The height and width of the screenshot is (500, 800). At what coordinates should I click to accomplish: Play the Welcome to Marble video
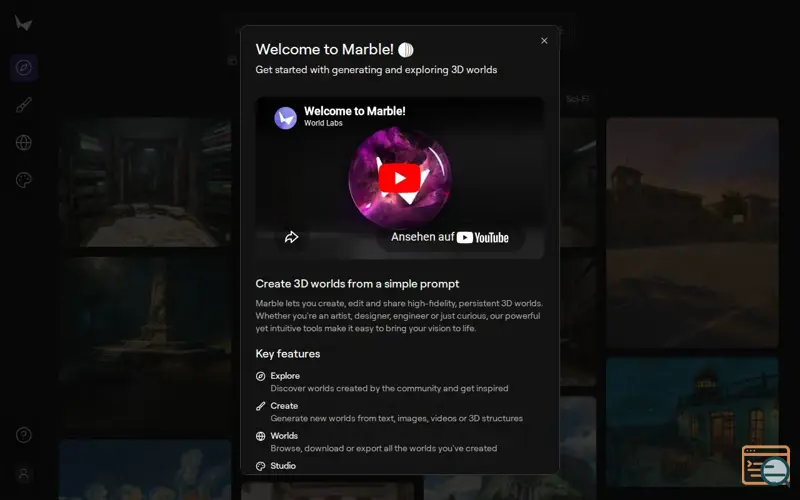coord(399,178)
